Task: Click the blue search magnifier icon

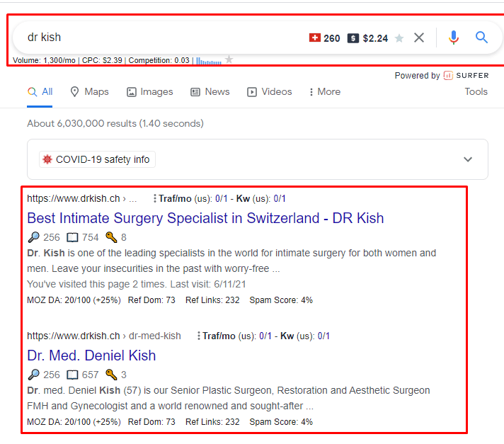Action: pos(481,38)
